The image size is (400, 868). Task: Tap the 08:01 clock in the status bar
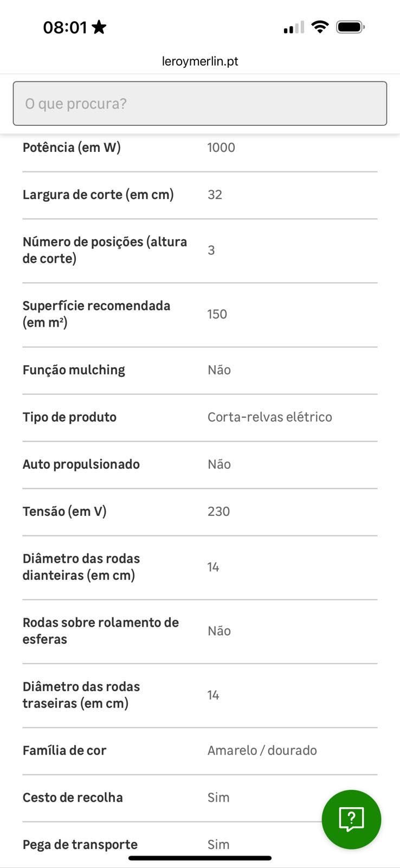click(65, 27)
